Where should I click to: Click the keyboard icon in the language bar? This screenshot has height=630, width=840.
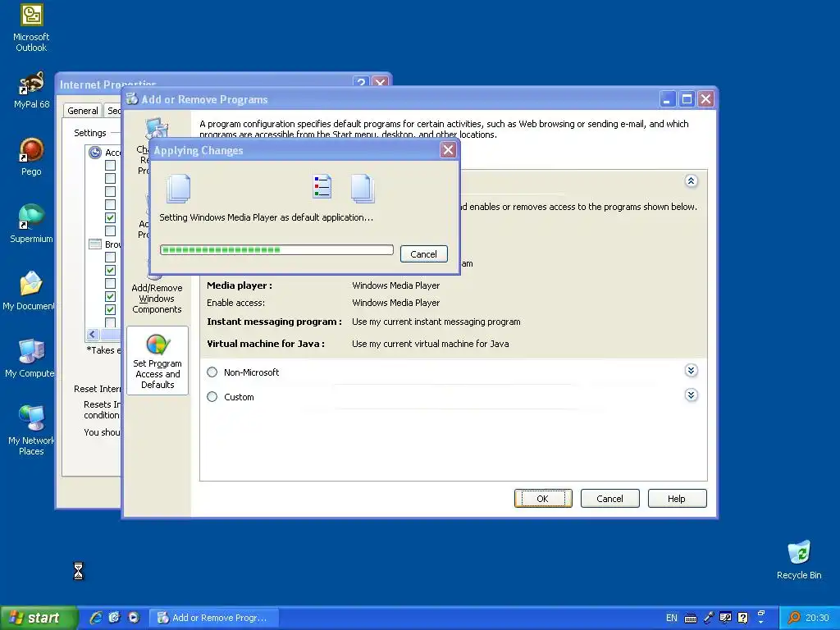(x=691, y=619)
